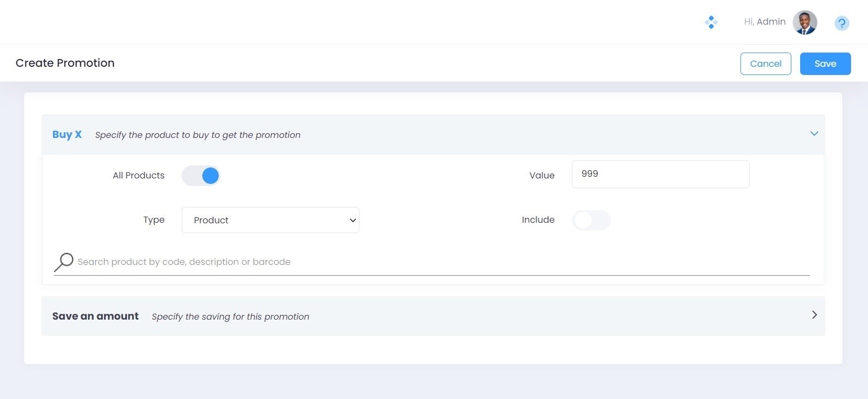This screenshot has width=868, height=399.
Task: Click the blue diamond apps icon
Action: tap(711, 22)
